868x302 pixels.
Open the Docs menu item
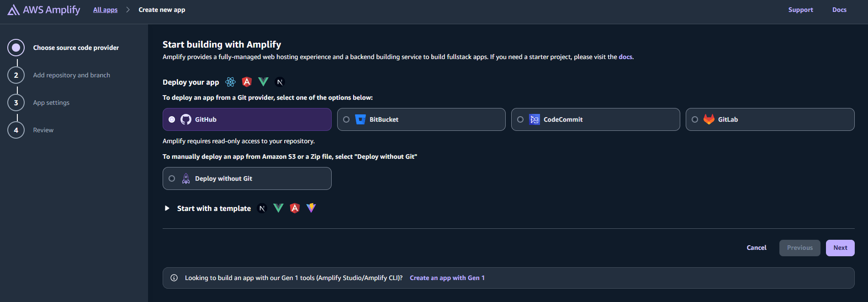(x=839, y=10)
